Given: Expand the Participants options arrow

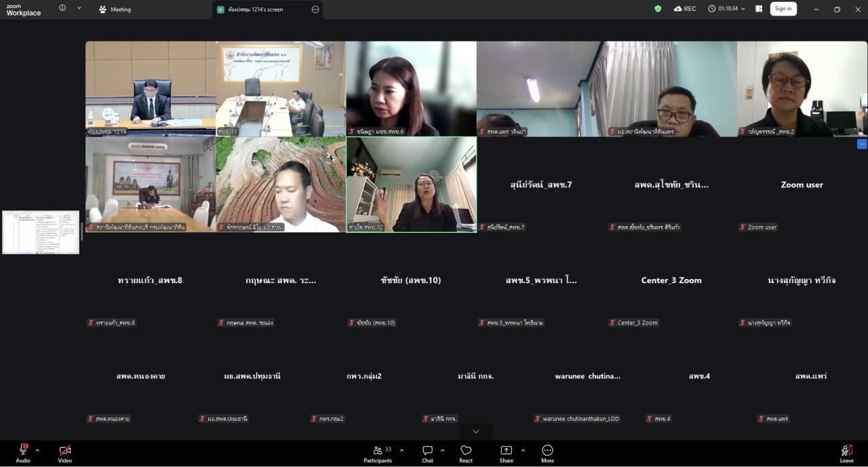Looking at the screenshot, I should point(401,450).
